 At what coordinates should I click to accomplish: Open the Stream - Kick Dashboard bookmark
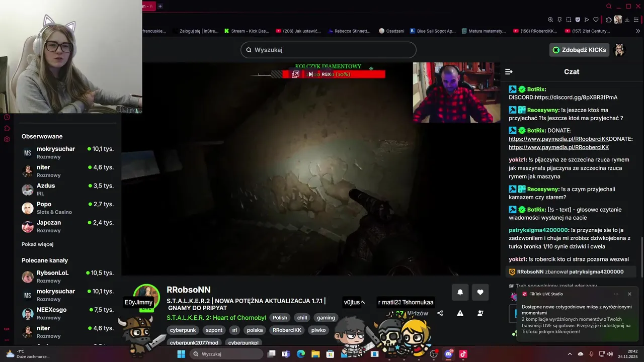point(247,31)
